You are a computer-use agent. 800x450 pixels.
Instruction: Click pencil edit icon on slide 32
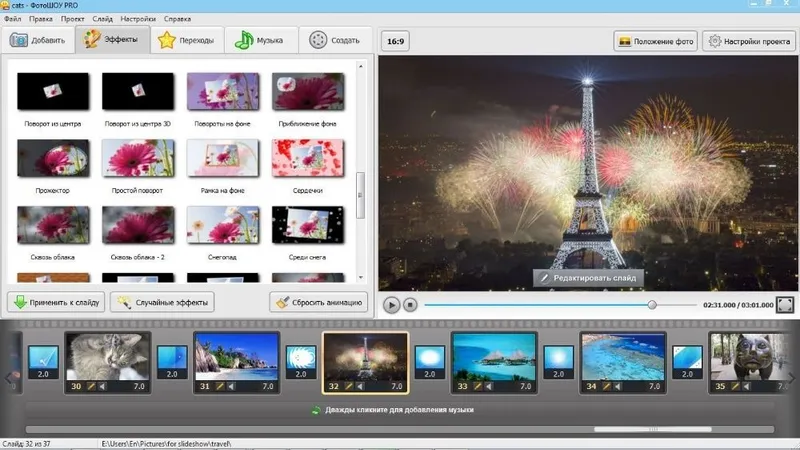point(348,386)
